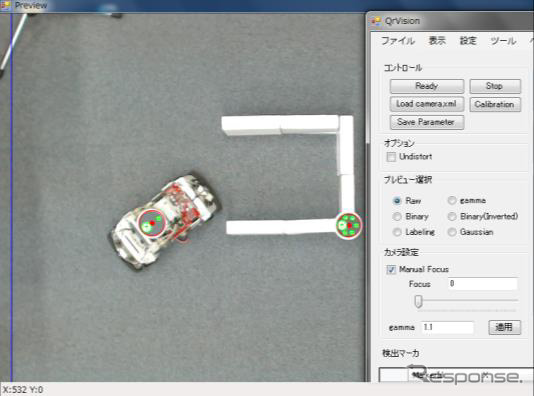Click the gamma value input field
Viewport: 534px width, 396px height.
447,327
